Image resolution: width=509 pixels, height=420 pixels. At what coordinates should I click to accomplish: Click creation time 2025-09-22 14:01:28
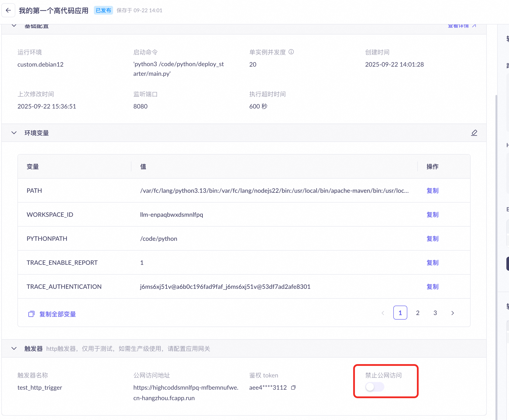pos(394,64)
